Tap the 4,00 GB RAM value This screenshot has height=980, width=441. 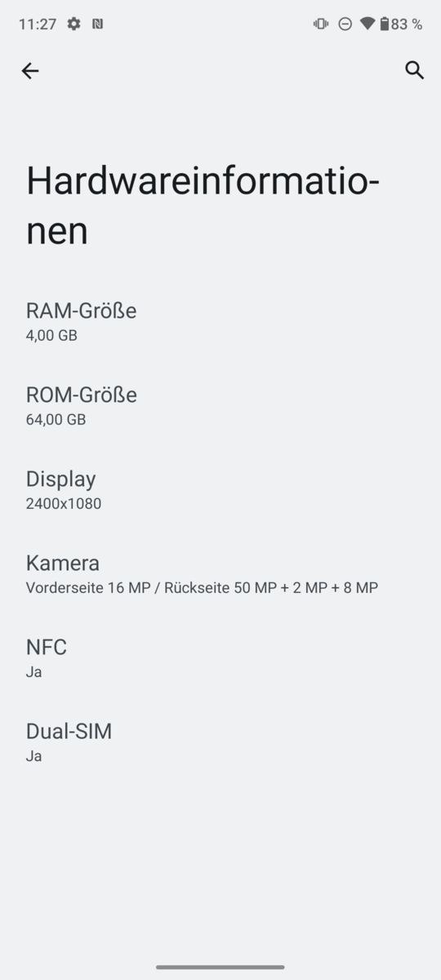(x=51, y=335)
